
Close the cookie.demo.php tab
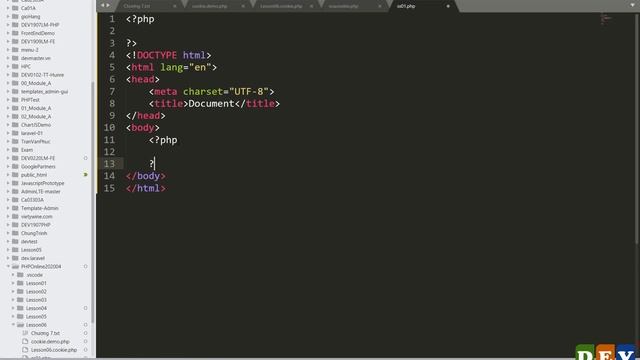click(243, 6)
